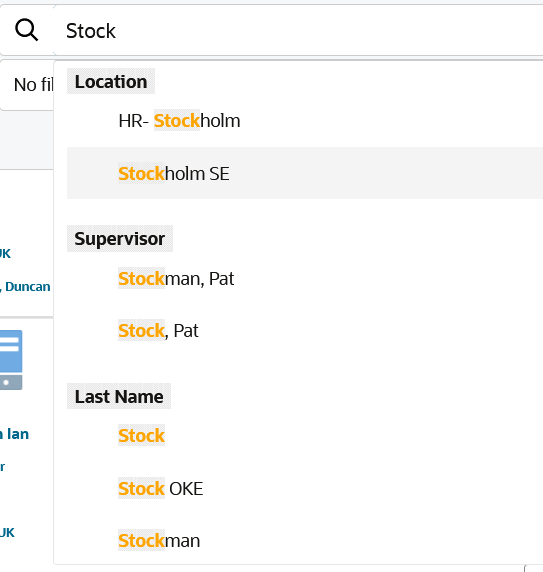The width and height of the screenshot is (543, 572).
Task: Click the rounded box at the dropdown's lower-right corner
Action: pos(534,568)
